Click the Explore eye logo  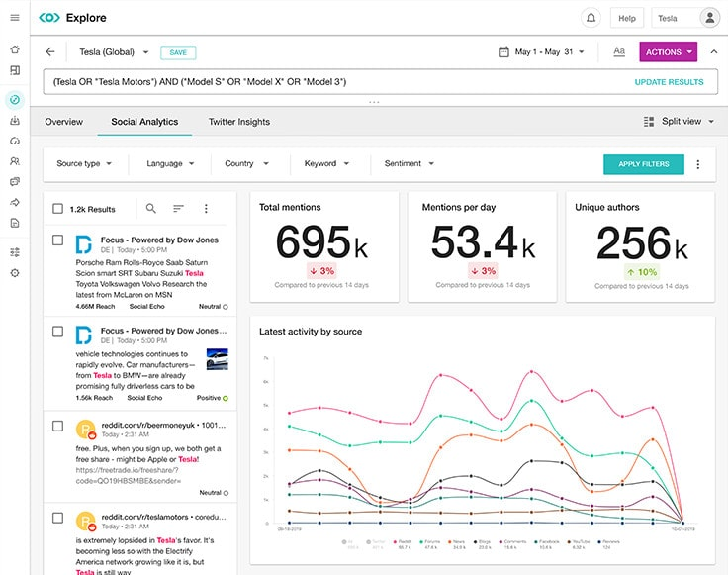(49, 18)
